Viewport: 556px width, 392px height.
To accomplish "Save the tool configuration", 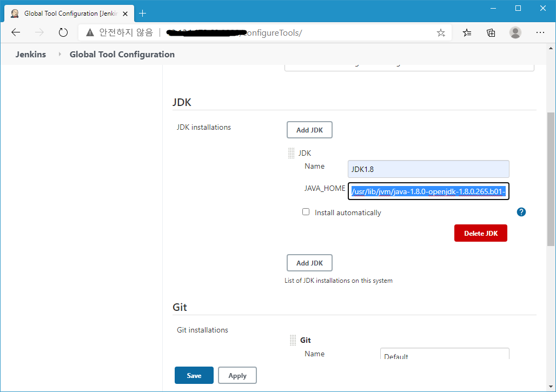I will pyautogui.click(x=194, y=375).
